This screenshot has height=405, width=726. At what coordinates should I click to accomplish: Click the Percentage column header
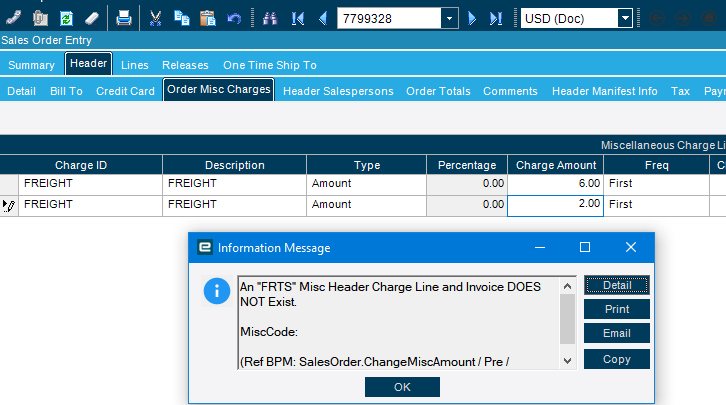(467, 165)
